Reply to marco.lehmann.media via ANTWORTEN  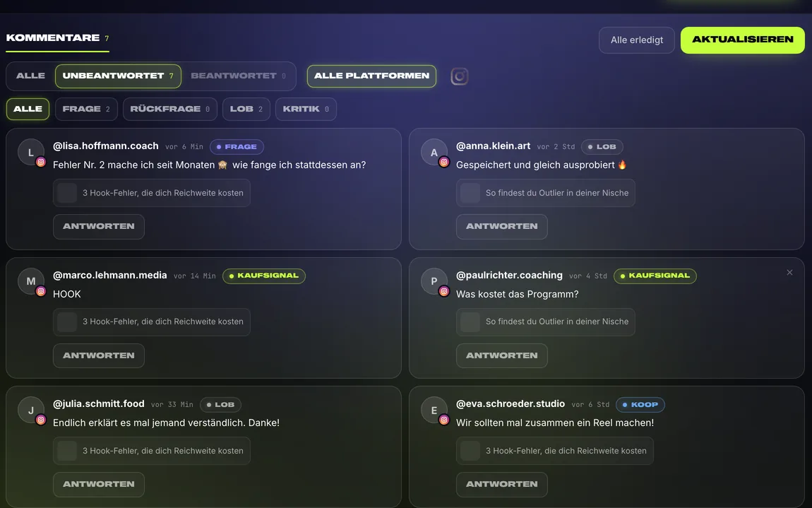click(x=99, y=355)
